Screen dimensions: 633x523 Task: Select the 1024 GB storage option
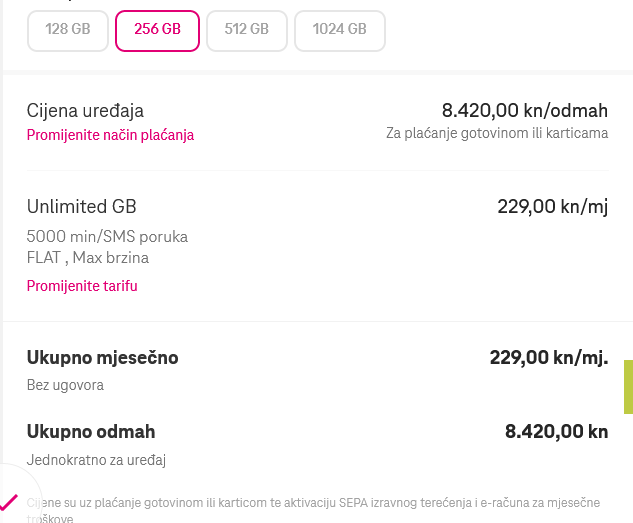339,30
